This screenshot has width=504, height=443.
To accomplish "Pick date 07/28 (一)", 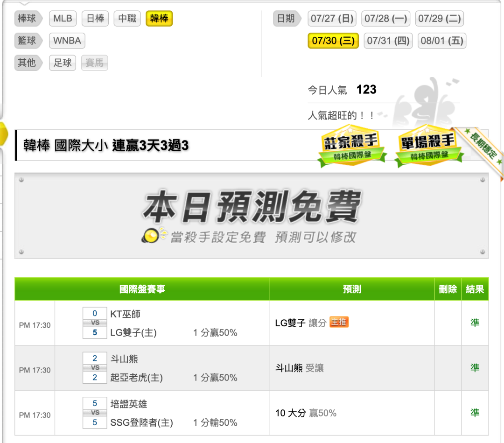I will (x=386, y=18).
